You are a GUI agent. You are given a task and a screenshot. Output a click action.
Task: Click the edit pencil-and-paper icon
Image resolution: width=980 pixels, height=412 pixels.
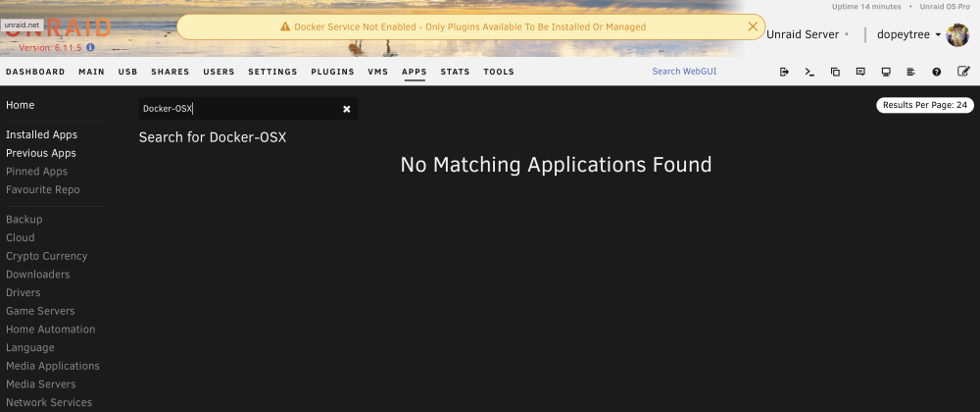(x=963, y=72)
